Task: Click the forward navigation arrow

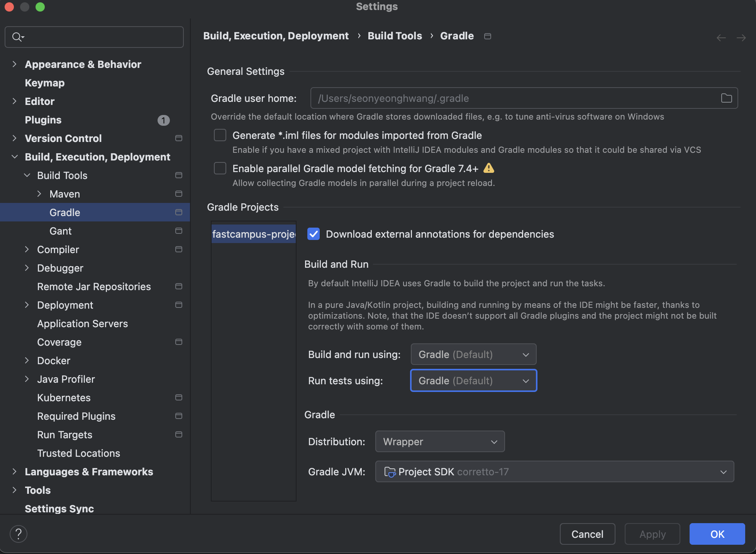Action: point(741,38)
